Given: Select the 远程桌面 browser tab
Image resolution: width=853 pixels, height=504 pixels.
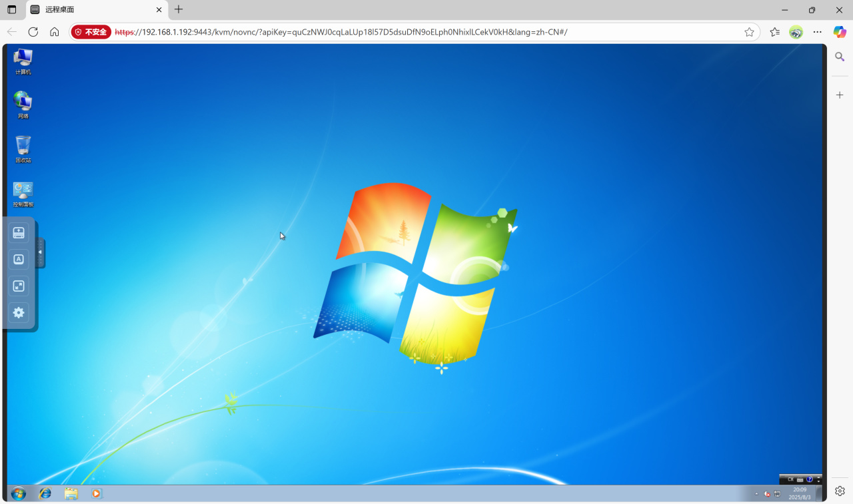Looking at the screenshot, I should (x=97, y=10).
